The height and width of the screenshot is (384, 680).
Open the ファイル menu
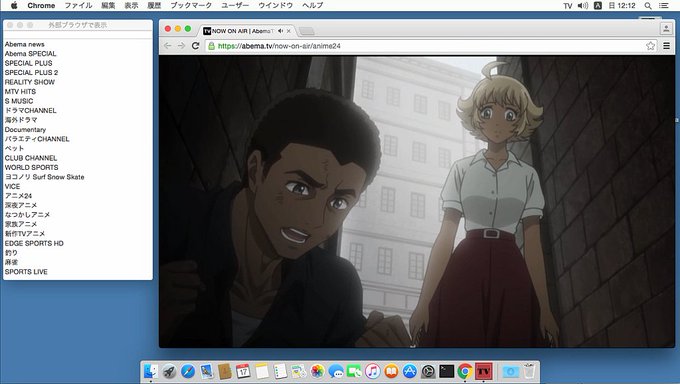click(78, 6)
